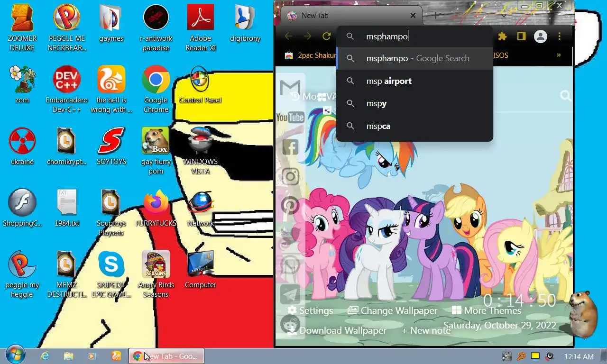The width and height of the screenshot is (607, 364).
Task: Close the New Tab tab
Action: point(413,16)
